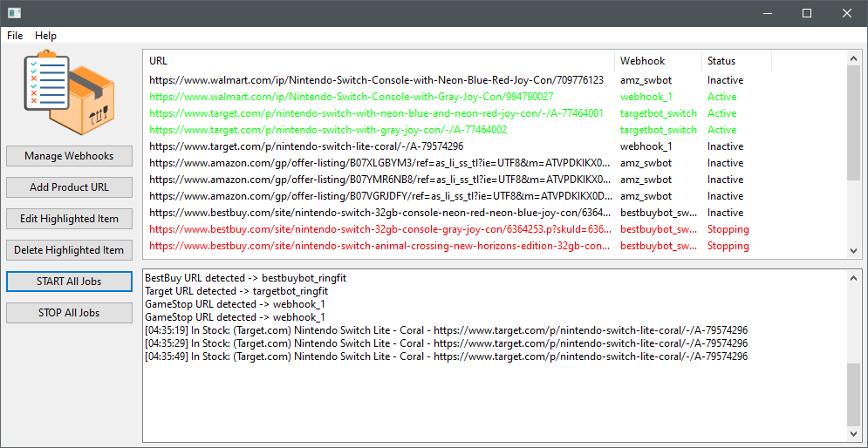The width and height of the screenshot is (868, 448).
Task: Sort by the Webhook column header
Action: [x=658, y=61]
